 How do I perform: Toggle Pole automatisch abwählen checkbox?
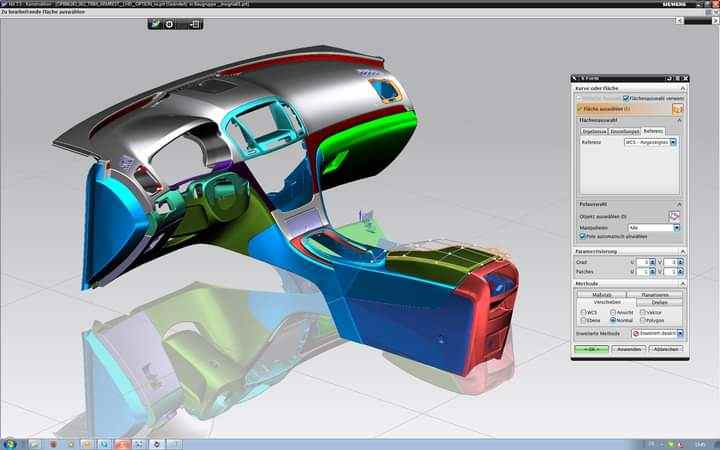[x=584, y=236]
